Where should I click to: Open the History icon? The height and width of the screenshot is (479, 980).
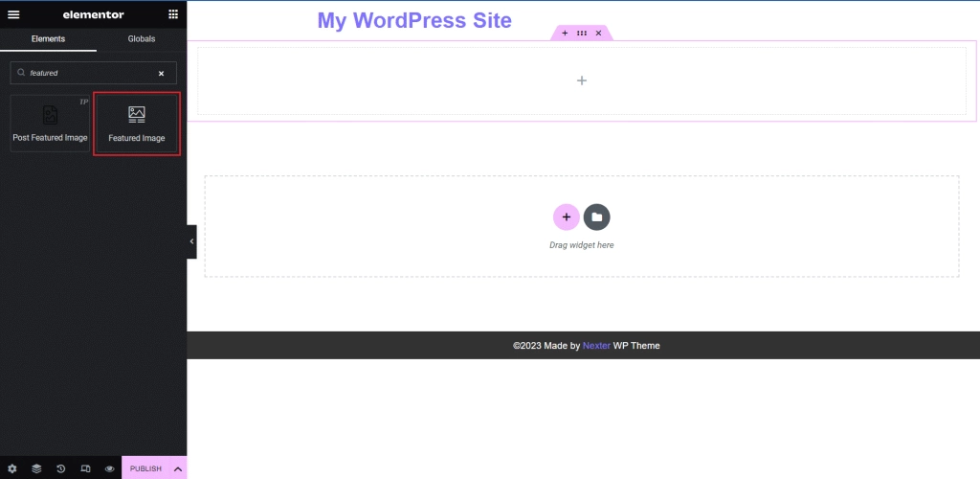60,468
